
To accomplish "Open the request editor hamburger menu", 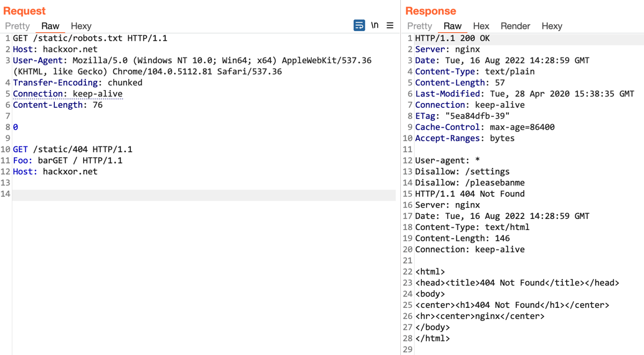I will [390, 25].
